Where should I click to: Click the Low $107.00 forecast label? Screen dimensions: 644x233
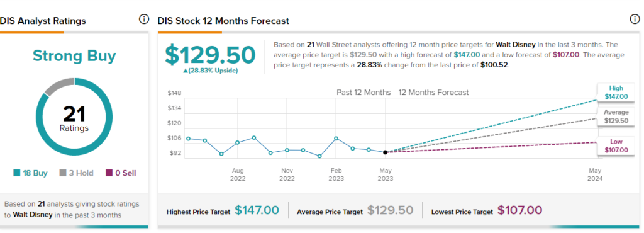616,146
